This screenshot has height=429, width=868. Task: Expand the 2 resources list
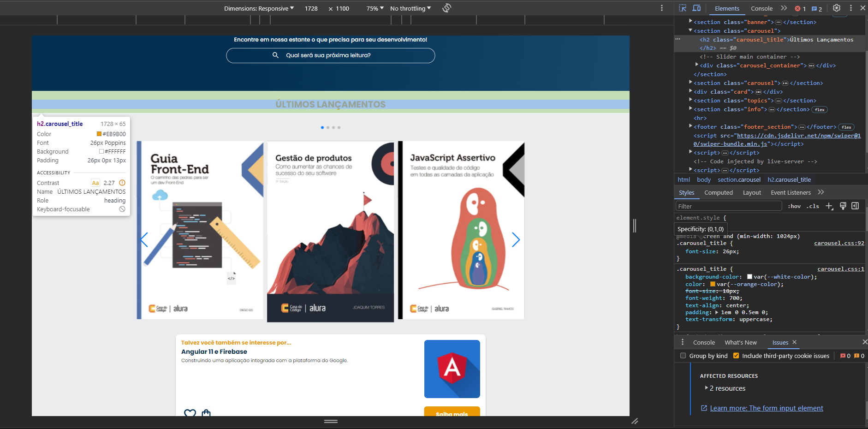tap(706, 388)
